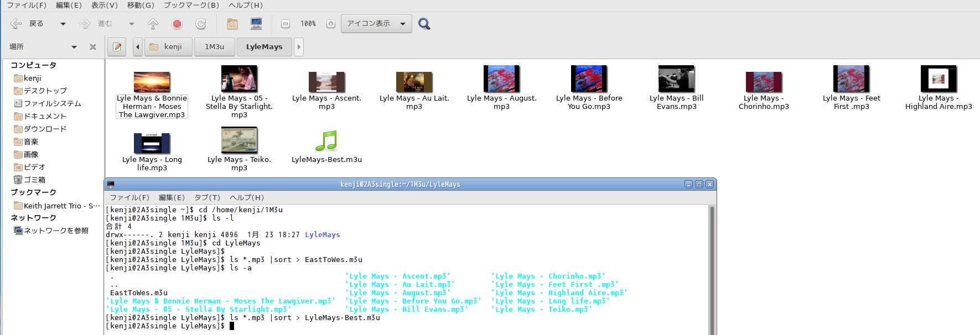Click the 戻る back button
The height and width of the screenshot is (335, 980).
tap(28, 24)
